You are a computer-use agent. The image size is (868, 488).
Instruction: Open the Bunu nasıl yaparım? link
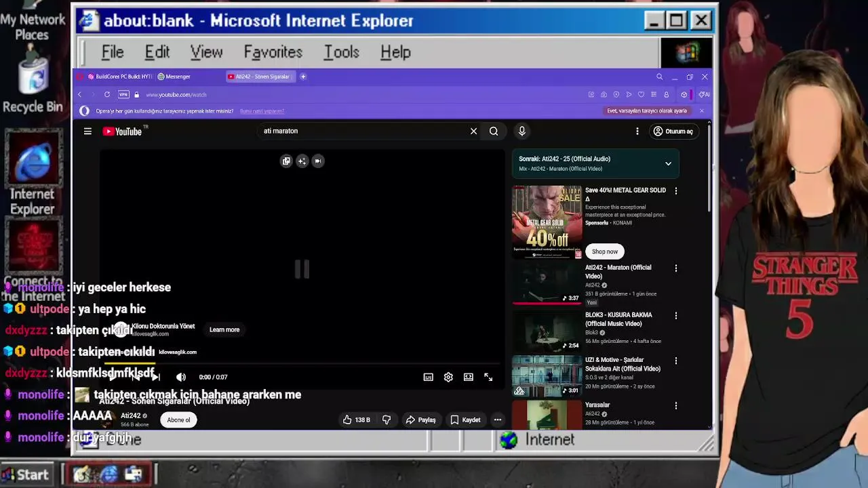262,111
